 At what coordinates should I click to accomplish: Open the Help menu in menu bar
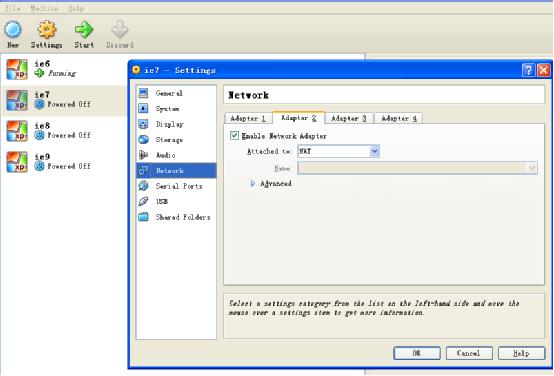click(76, 8)
